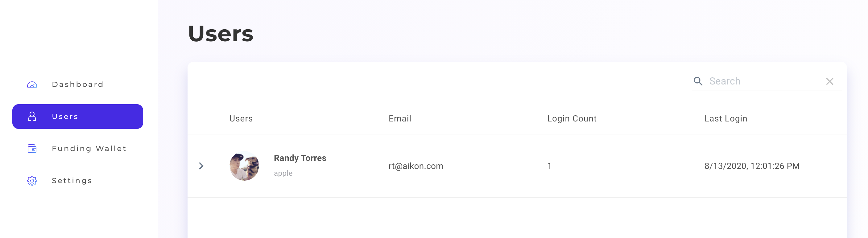868x238 pixels.
Task: Click the Users person icon in sidebar
Action: point(32,117)
